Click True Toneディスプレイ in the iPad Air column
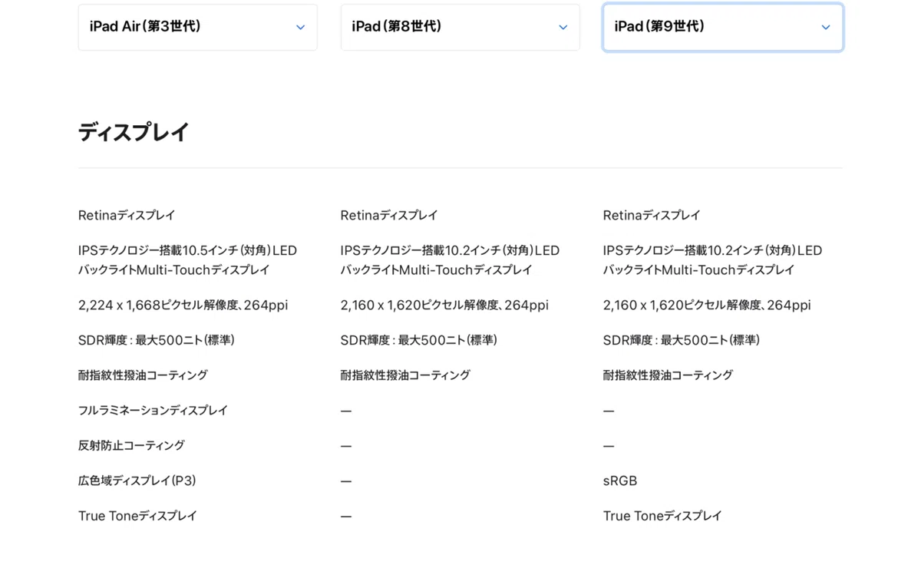This screenshot has height=588, width=921. click(x=137, y=516)
